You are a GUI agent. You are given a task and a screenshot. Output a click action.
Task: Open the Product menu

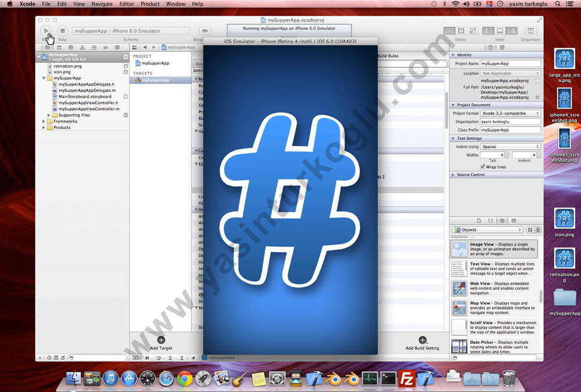pyautogui.click(x=150, y=4)
